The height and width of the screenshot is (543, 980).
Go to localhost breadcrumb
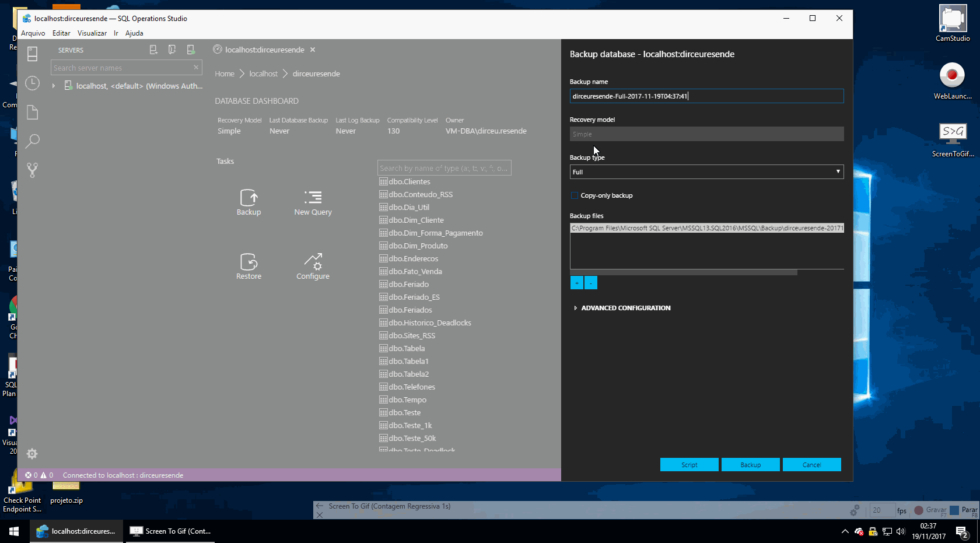click(x=264, y=74)
